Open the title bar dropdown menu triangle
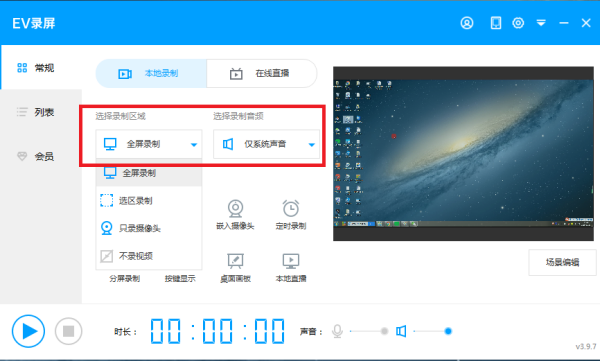Viewport: 600px width, 361px height. point(541,23)
